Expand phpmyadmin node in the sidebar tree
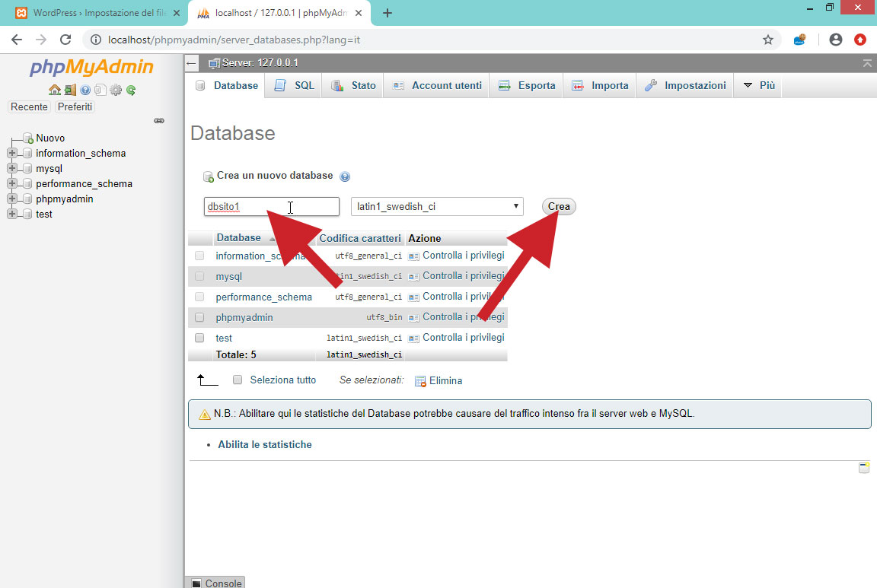Screen dimensions: 877x588 pos(11,199)
